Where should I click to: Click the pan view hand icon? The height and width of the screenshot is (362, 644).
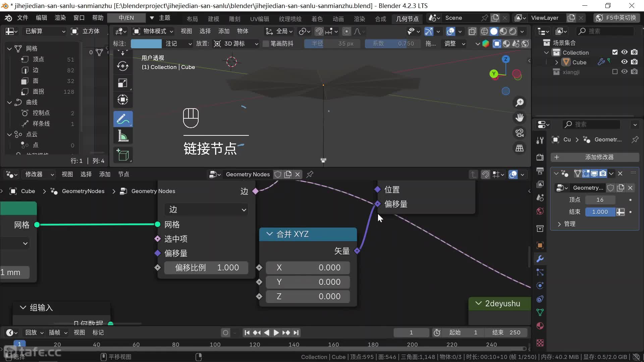[x=520, y=118]
